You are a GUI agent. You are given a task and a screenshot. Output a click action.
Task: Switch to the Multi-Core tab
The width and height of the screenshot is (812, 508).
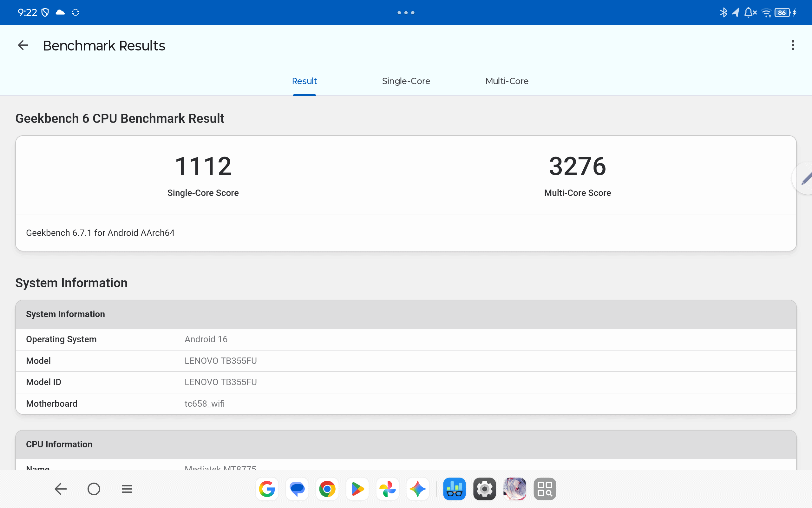click(507, 81)
